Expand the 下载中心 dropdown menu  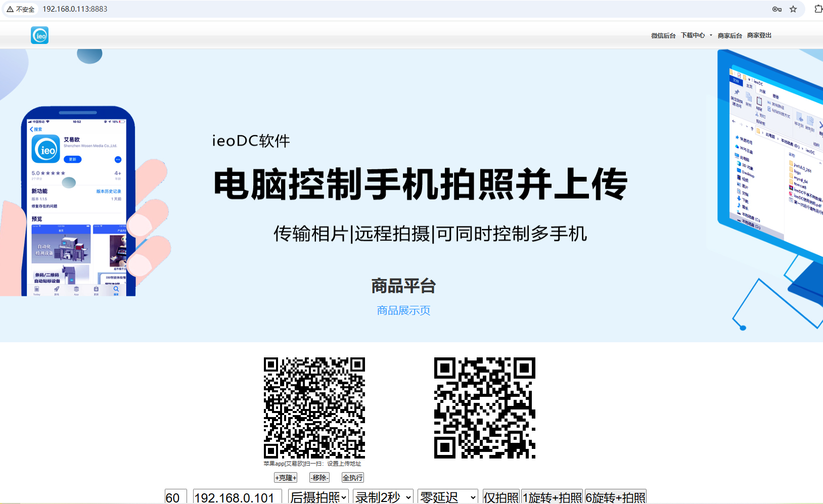pos(696,35)
